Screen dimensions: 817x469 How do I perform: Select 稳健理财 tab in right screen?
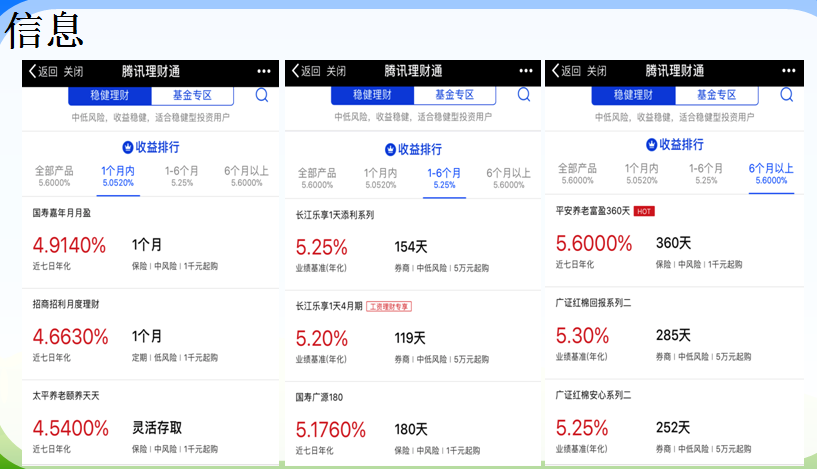pos(633,95)
